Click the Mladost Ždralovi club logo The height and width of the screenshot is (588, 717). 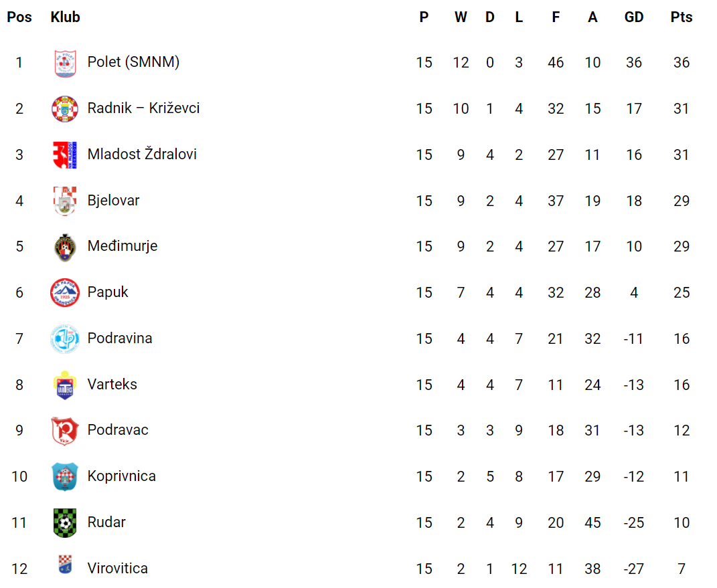[65, 155]
